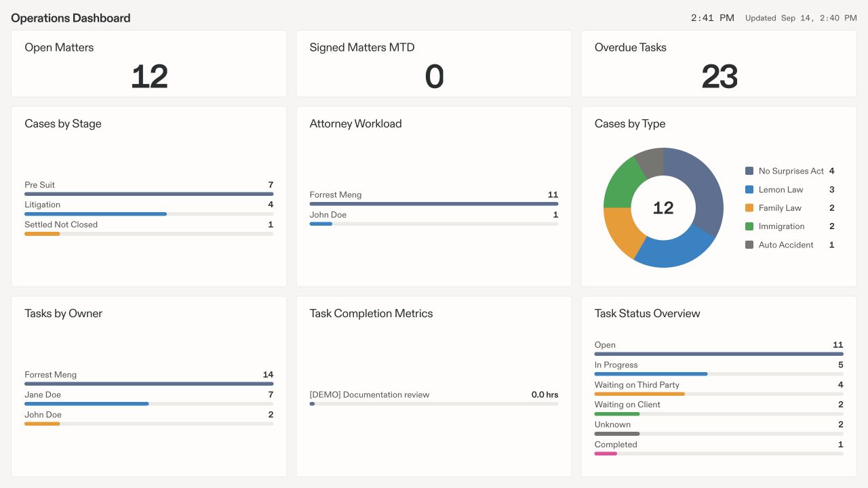Click the Overdue Tasks count 23
Screen dimensions: 868x488
719,77
